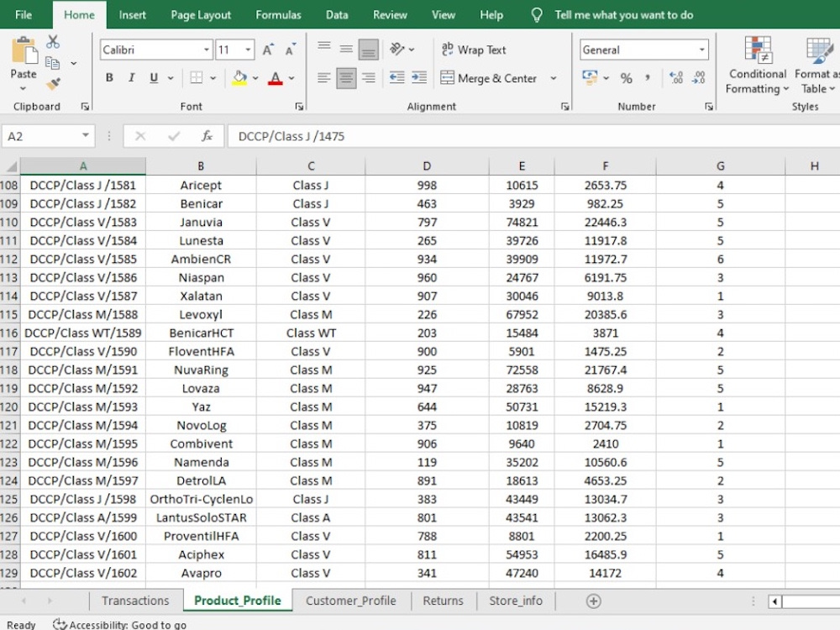Viewport: 840px width, 630px height.
Task: Switch to the Insert ribbon tab
Action: [x=133, y=15]
